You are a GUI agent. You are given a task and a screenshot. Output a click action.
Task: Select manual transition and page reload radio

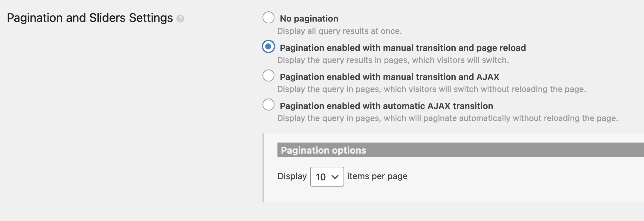pos(268,46)
